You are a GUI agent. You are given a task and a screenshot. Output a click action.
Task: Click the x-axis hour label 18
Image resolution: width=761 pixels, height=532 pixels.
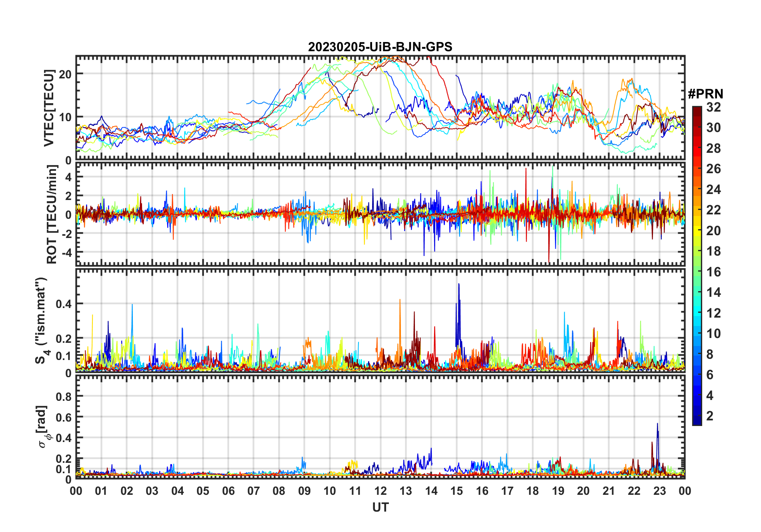click(x=533, y=491)
